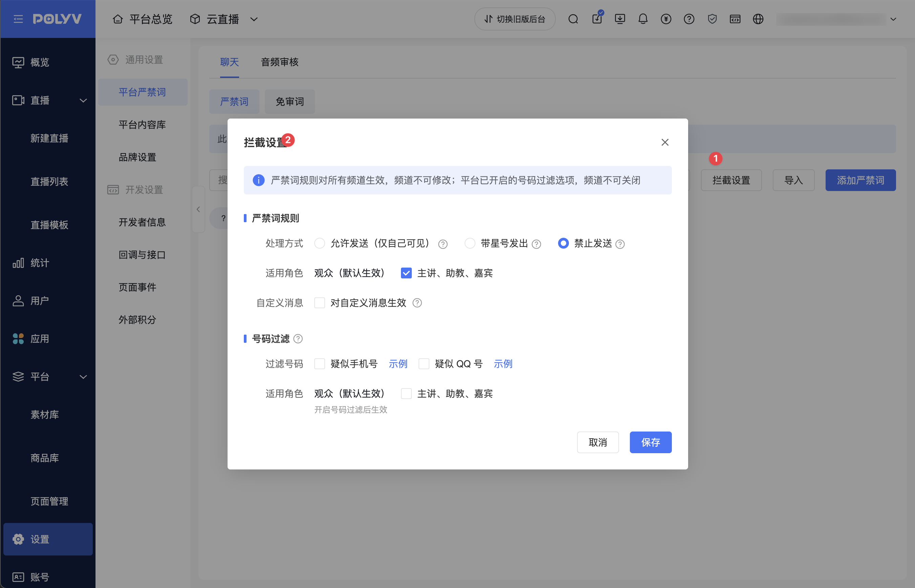
Task: Select 带星号发出 radio option
Action: pos(470,243)
